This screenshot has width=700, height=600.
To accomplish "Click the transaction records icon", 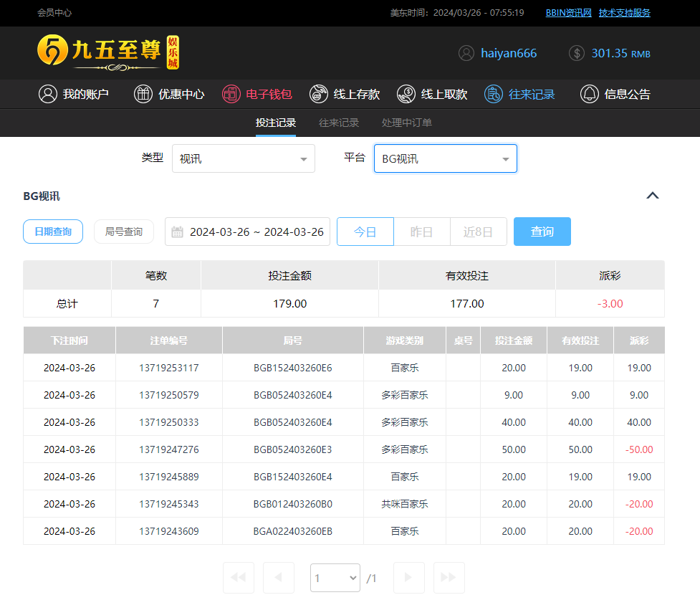I will pyautogui.click(x=494, y=94).
